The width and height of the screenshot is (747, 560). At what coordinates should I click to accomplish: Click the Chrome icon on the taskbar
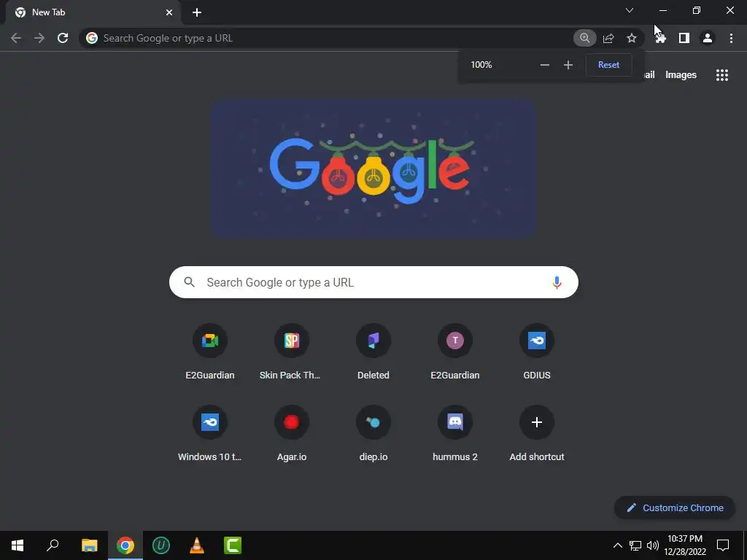pyautogui.click(x=125, y=545)
